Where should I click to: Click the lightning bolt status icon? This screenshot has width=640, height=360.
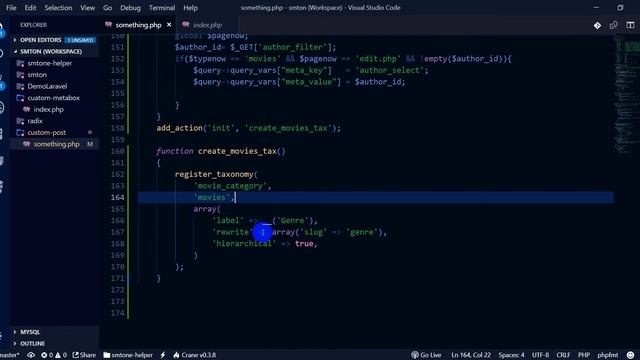(x=163, y=355)
